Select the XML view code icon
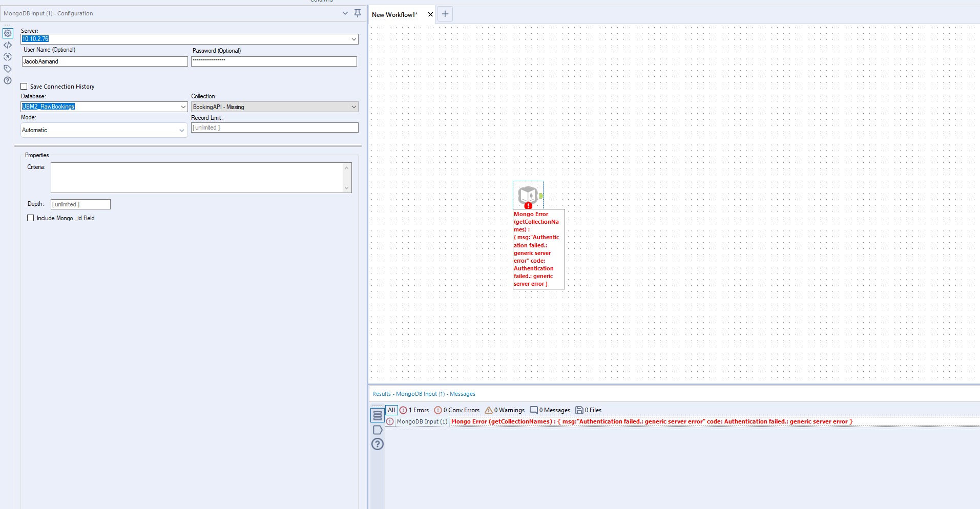Viewport: 980px width, 509px height. point(8,45)
